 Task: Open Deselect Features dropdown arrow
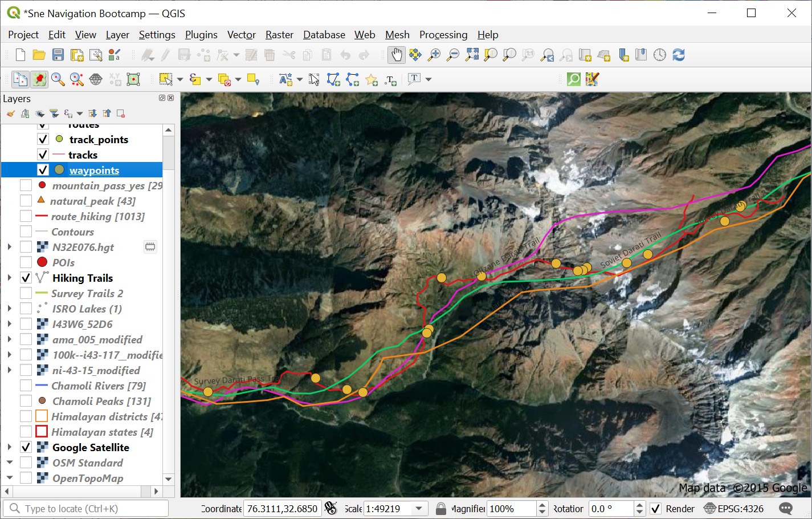coord(238,79)
